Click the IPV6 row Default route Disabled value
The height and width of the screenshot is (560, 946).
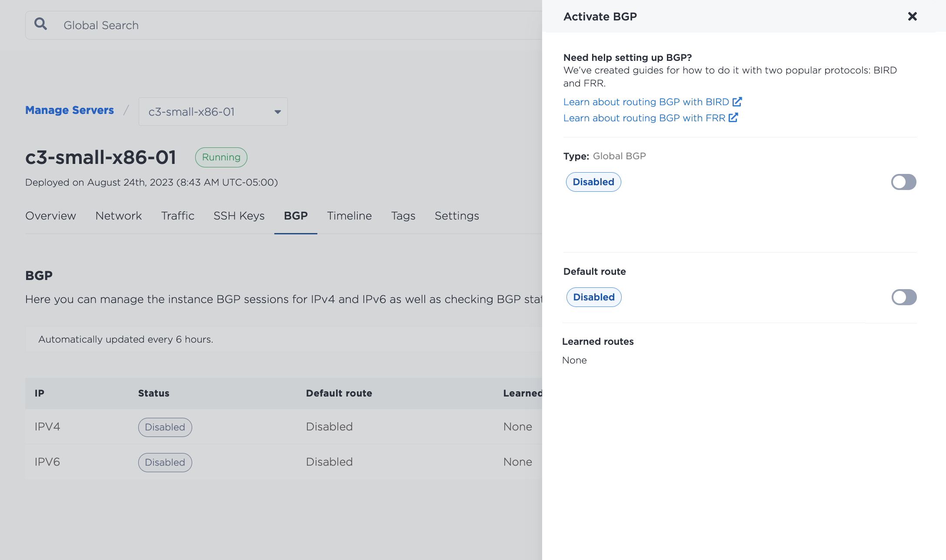pos(330,462)
